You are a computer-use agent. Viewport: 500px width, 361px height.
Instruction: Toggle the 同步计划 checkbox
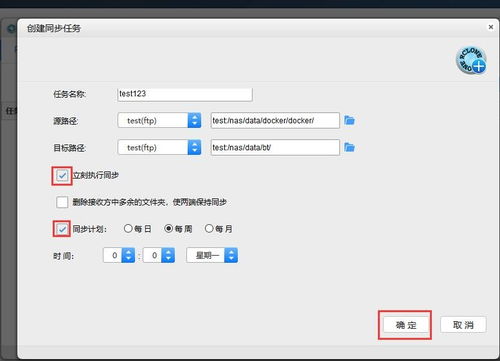(x=62, y=229)
